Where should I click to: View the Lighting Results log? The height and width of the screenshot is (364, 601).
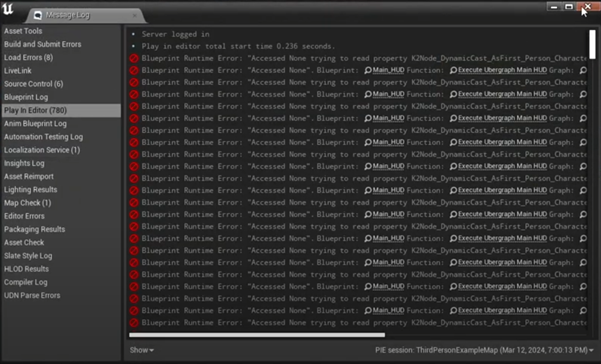coord(30,190)
